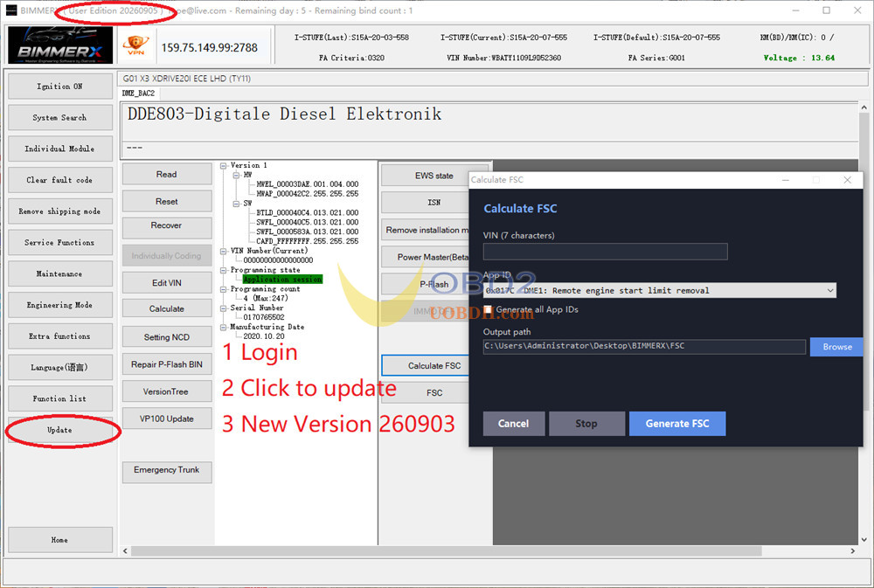This screenshot has height=588, width=874.
Task: Click Remove shipping mode
Action: tap(60, 211)
